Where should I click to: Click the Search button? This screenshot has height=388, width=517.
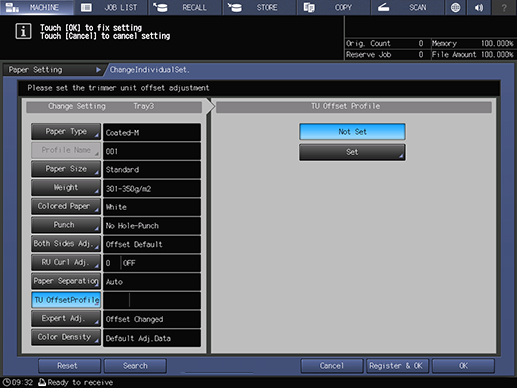135,366
